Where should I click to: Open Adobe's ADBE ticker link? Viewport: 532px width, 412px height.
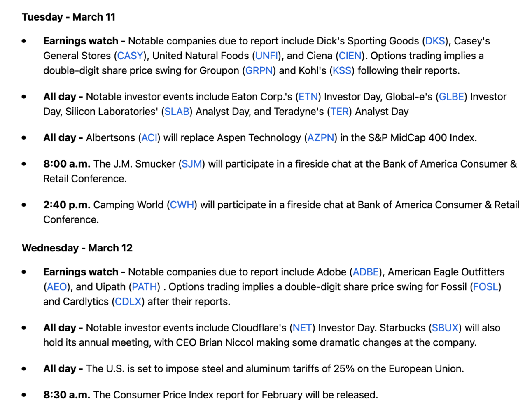[366, 272]
